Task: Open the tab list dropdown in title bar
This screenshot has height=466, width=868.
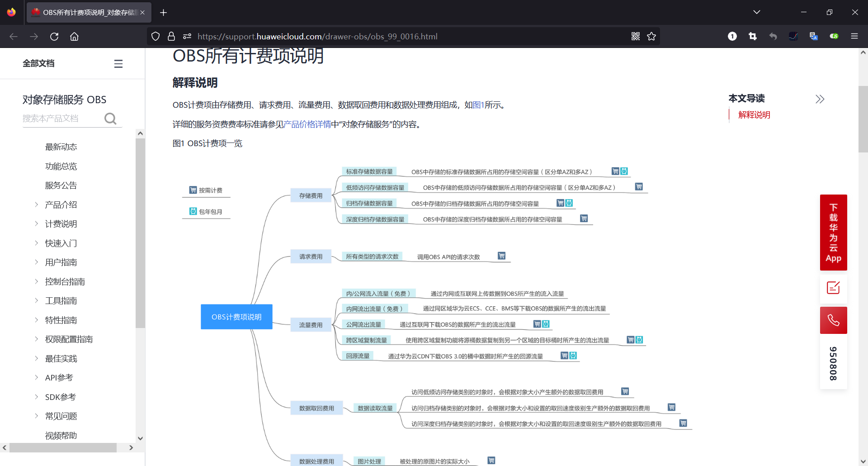Action: pyautogui.click(x=757, y=12)
